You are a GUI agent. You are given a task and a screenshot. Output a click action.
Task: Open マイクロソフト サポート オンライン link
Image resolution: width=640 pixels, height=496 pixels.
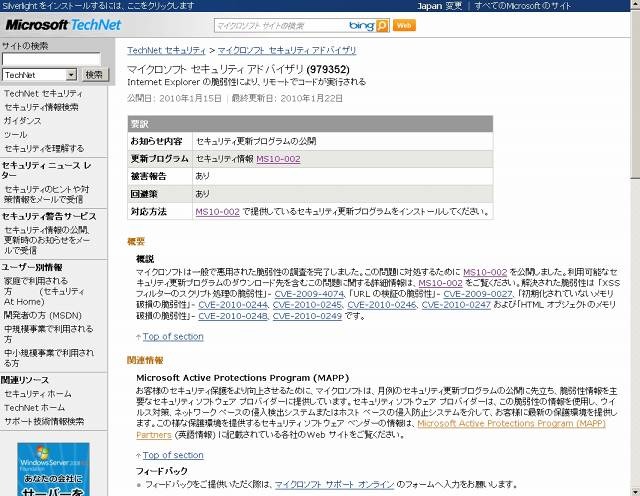pyautogui.click(x=334, y=485)
